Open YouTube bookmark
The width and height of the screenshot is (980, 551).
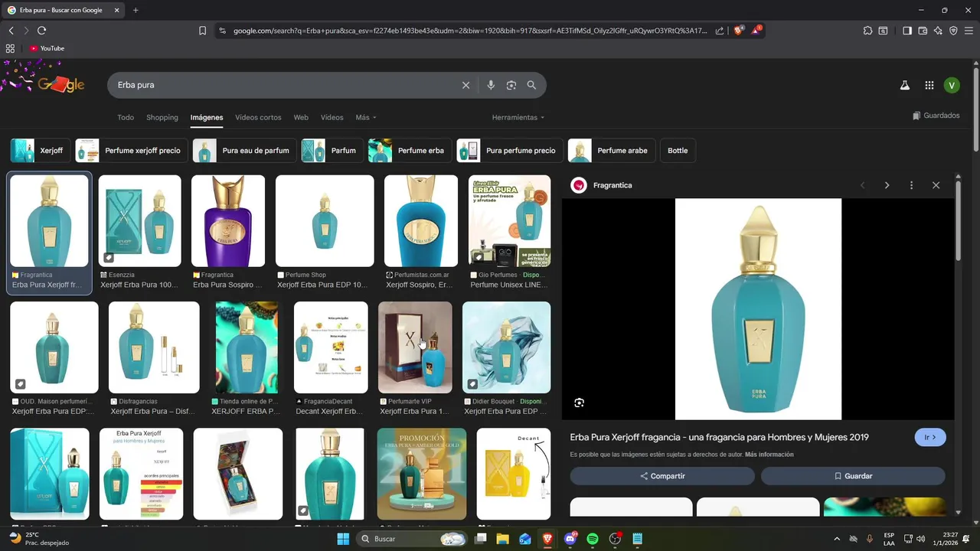[47, 48]
